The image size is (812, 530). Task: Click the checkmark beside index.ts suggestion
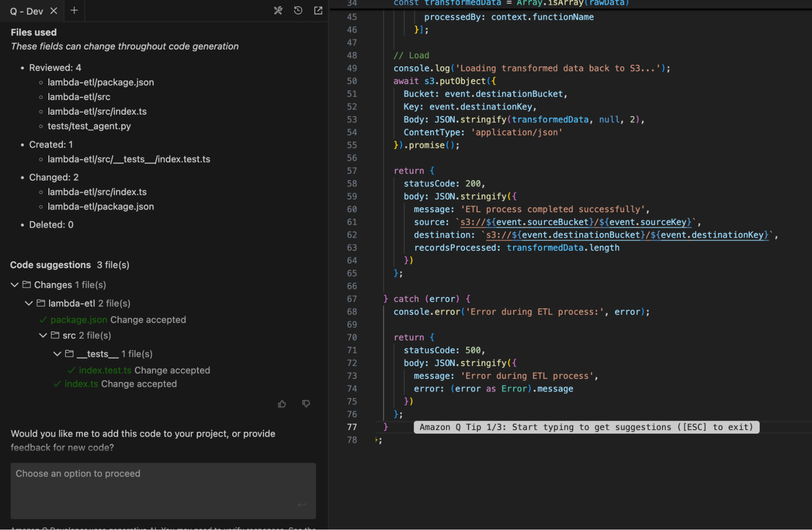57,384
